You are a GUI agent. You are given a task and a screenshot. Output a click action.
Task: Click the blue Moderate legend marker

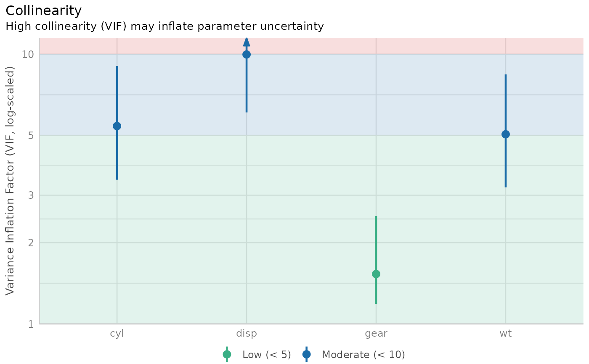tap(307, 354)
